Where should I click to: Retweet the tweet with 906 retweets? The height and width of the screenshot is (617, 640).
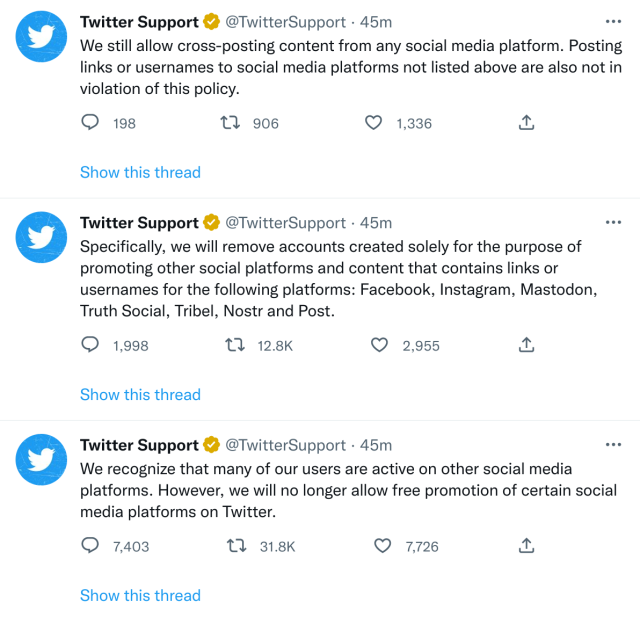pos(232,123)
